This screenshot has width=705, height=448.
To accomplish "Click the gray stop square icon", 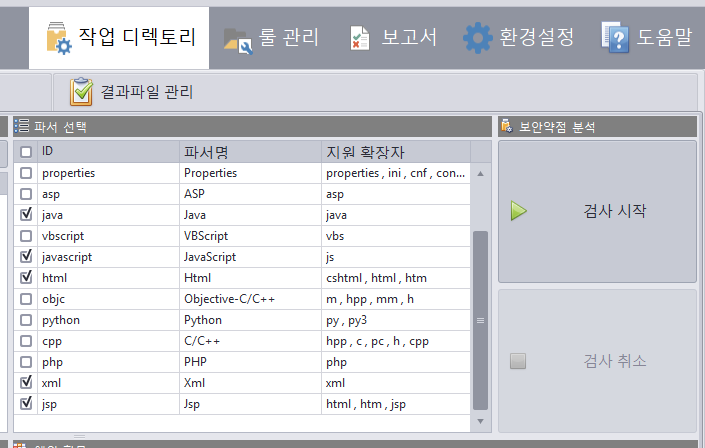I will coord(518,361).
